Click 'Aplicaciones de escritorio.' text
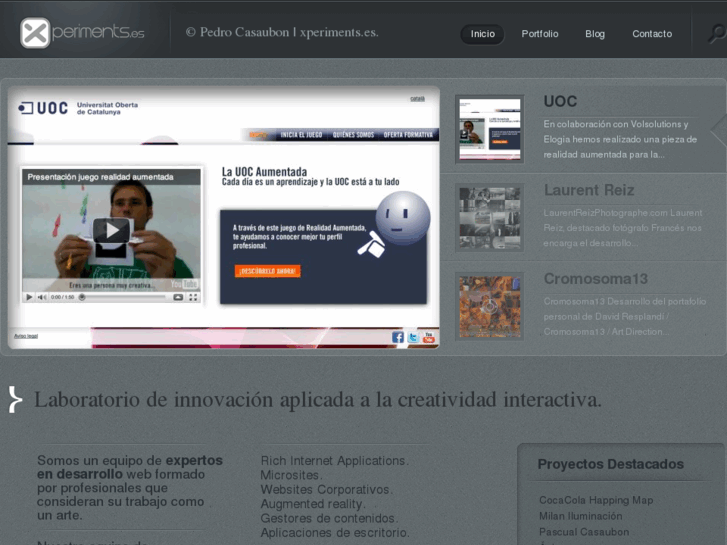The image size is (727, 545). tap(335, 532)
